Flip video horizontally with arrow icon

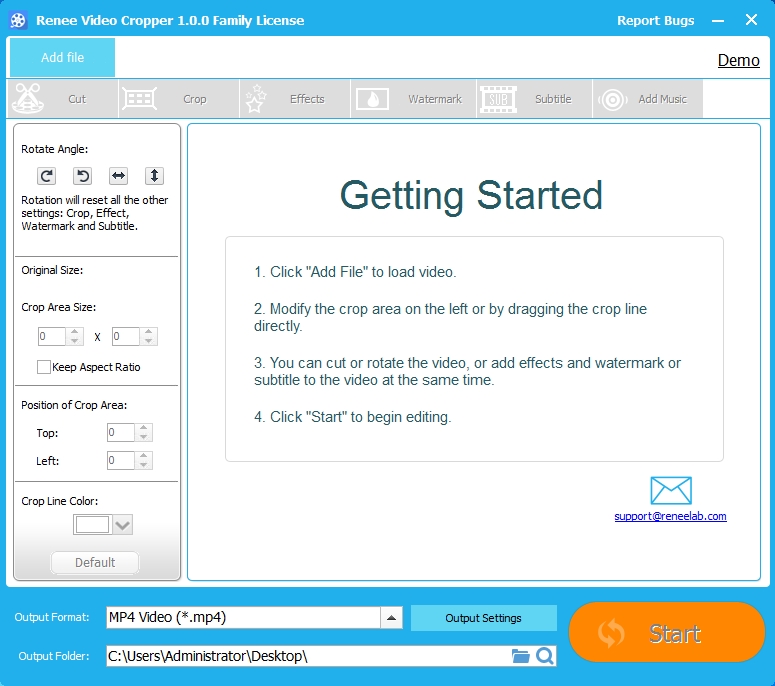[118, 176]
